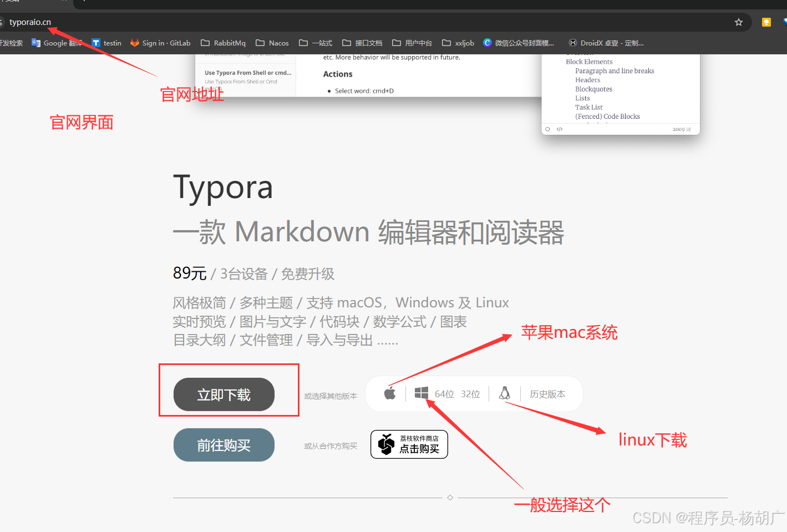Click the 立即下载 download button
The image size is (787, 532).
[x=224, y=394]
